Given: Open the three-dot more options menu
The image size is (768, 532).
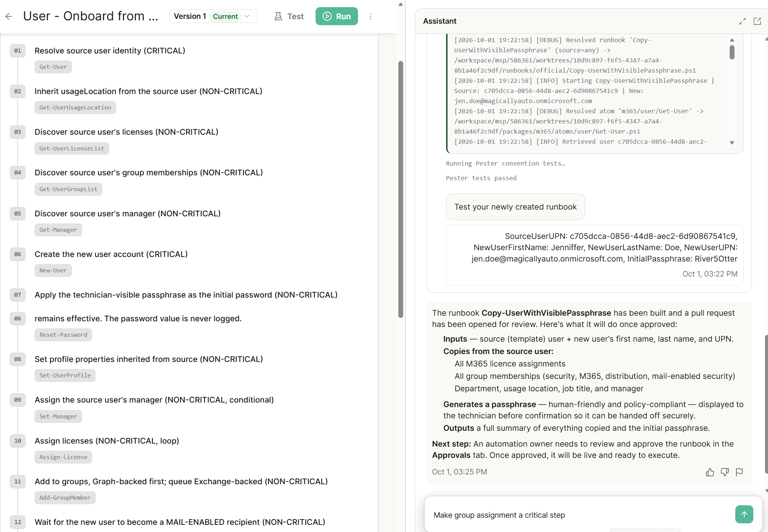Looking at the screenshot, I should click(x=370, y=16).
